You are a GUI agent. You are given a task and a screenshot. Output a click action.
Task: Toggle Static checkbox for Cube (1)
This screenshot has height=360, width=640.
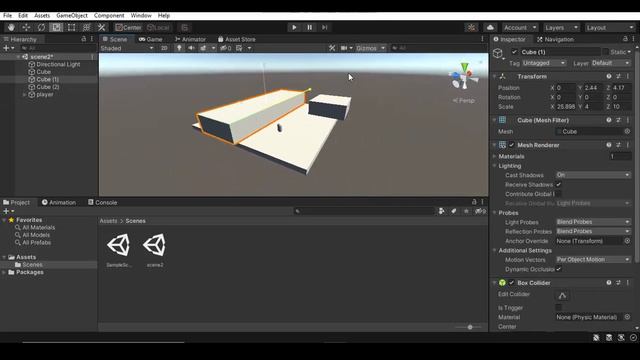[x=605, y=52]
